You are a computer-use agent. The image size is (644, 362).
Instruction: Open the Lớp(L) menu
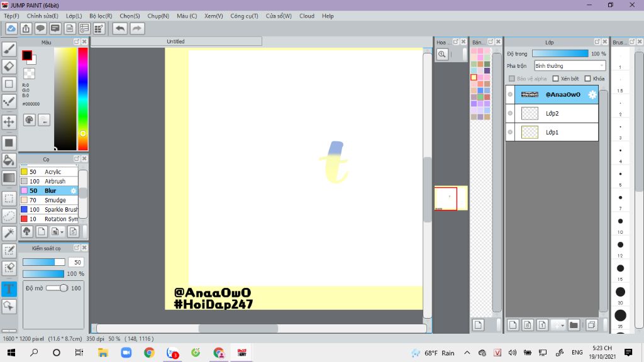point(74,16)
